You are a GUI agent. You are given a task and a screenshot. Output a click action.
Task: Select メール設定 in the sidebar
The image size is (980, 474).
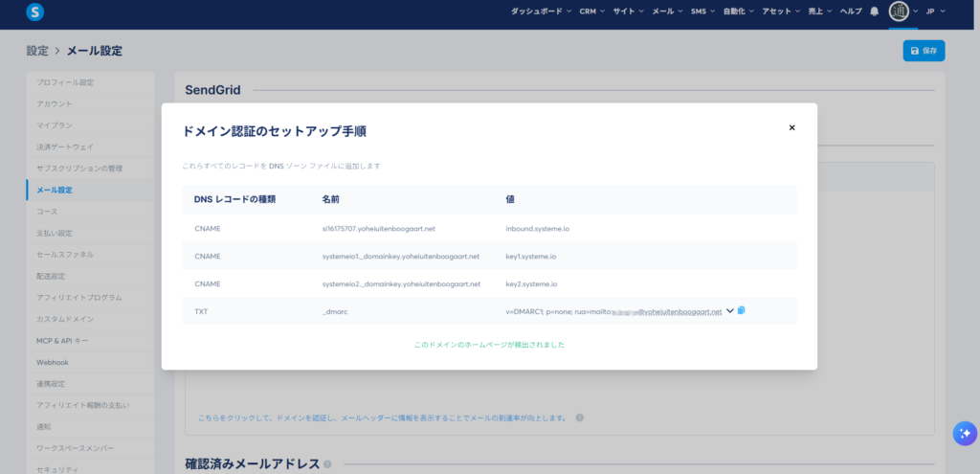click(54, 190)
